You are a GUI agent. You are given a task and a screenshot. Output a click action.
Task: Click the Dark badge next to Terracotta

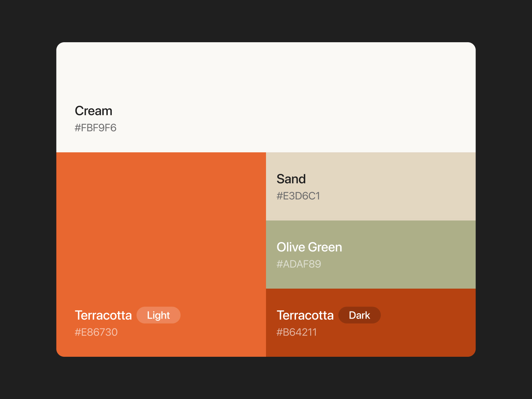pos(359,315)
